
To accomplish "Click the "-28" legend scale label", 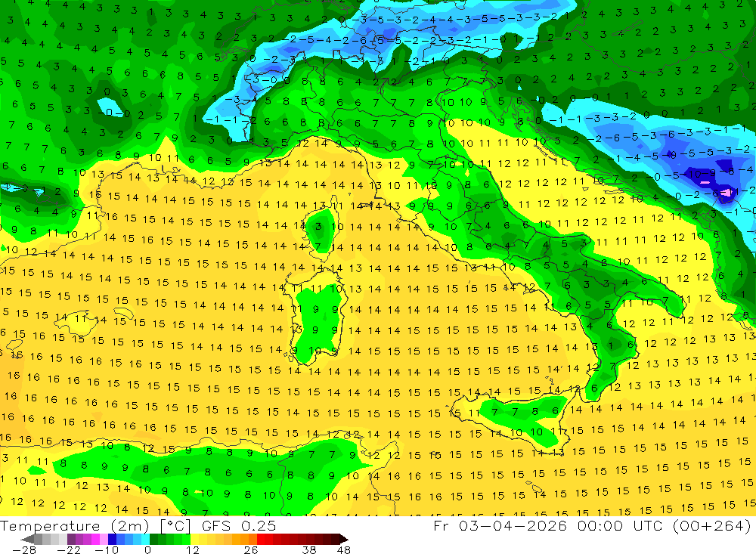I will [24, 550].
